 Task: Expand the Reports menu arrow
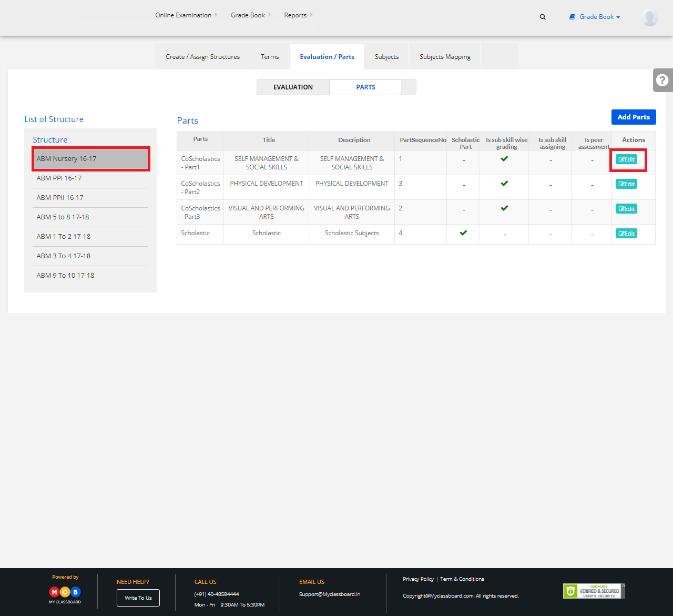click(311, 15)
